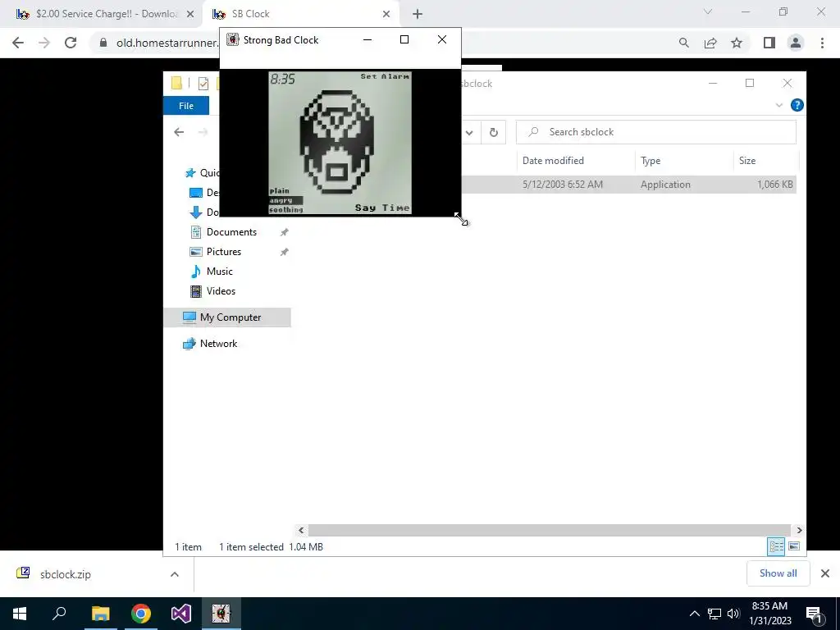
Task: Click Explorer's back arrow
Action: pyautogui.click(x=179, y=132)
